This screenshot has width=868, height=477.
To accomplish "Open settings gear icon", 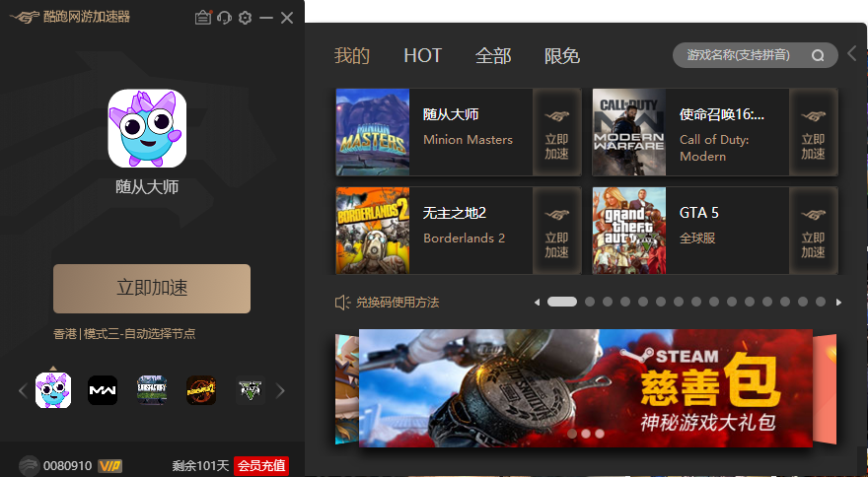I will coord(246,18).
